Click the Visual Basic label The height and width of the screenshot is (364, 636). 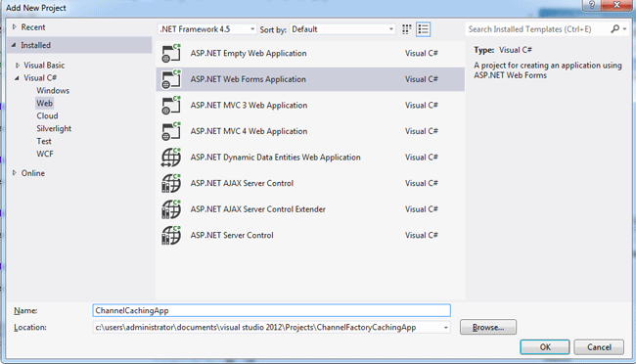[x=44, y=66]
